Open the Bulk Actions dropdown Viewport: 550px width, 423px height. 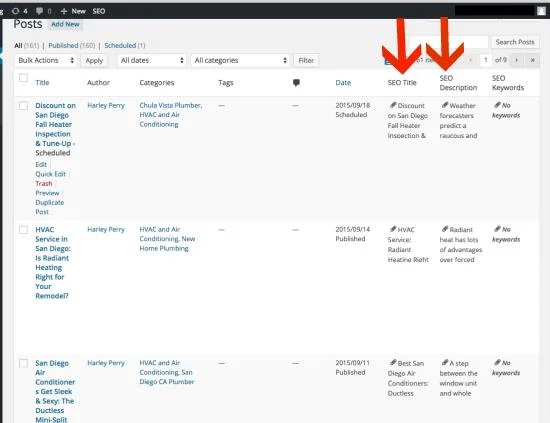(46, 60)
